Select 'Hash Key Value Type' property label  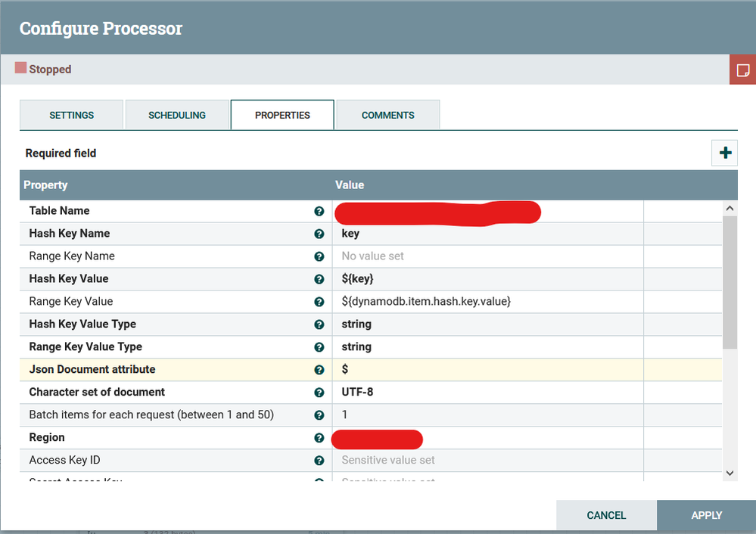coord(82,324)
